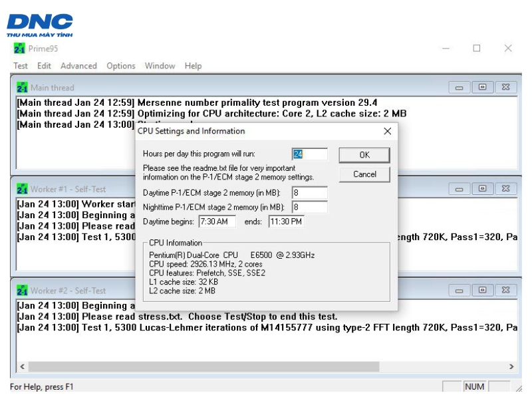Maximize the Main thread child window
532x399 pixels.
(x=482, y=87)
